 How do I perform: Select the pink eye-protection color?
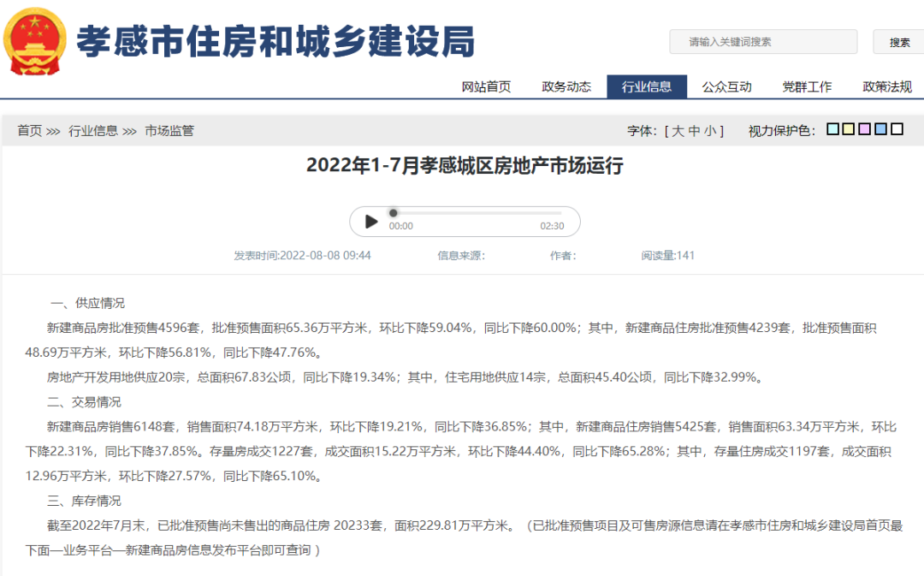click(x=865, y=129)
